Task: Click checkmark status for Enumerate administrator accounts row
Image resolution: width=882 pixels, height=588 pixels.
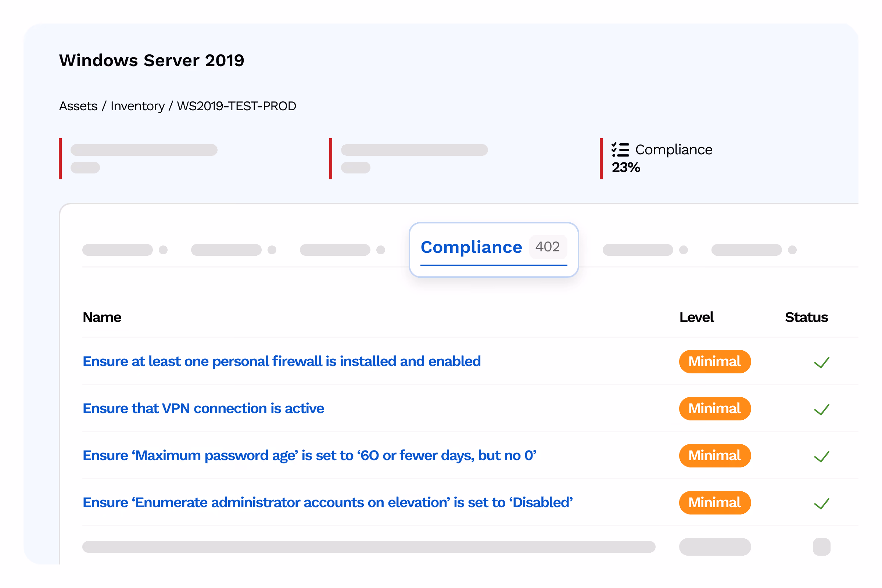Action: click(822, 503)
